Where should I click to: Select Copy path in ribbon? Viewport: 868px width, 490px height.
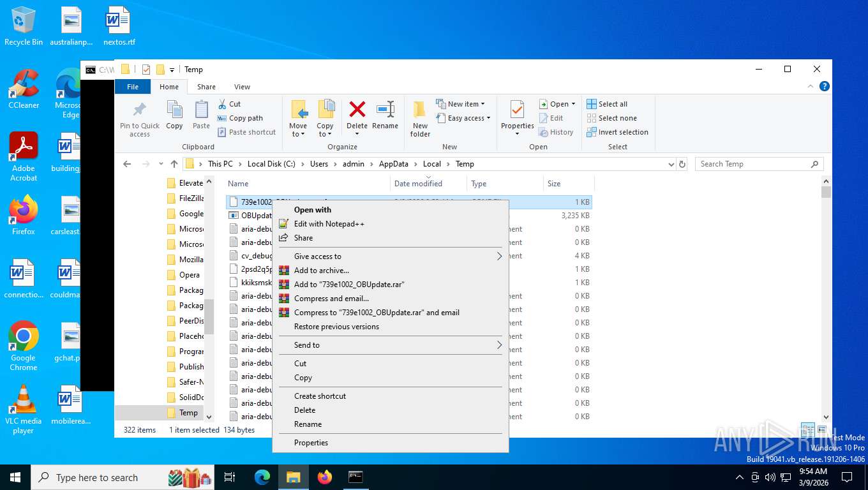[x=240, y=118]
